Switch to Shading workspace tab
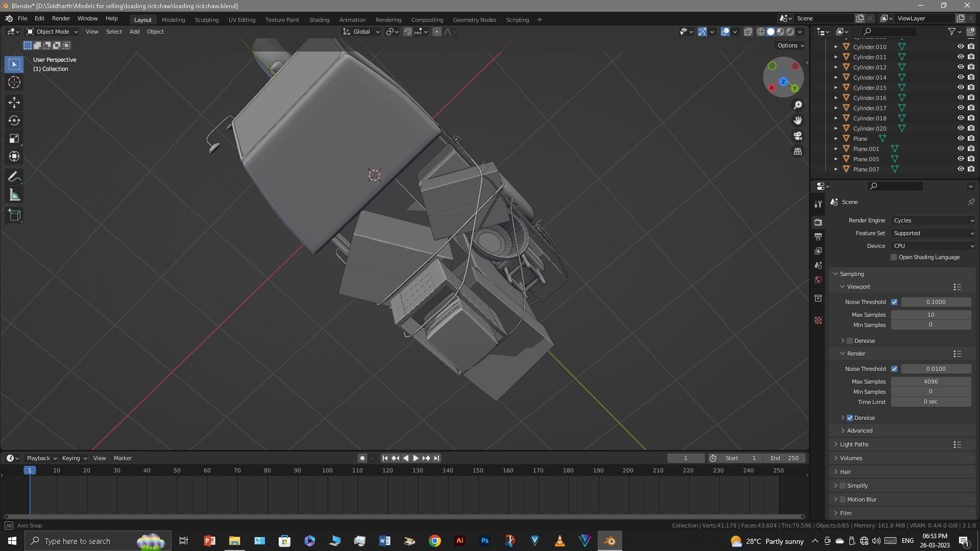The width and height of the screenshot is (980, 551). pyautogui.click(x=319, y=19)
